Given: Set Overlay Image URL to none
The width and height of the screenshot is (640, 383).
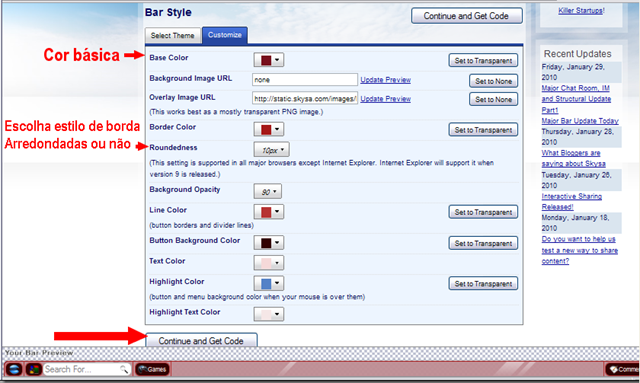Looking at the screenshot, I should [493, 99].
